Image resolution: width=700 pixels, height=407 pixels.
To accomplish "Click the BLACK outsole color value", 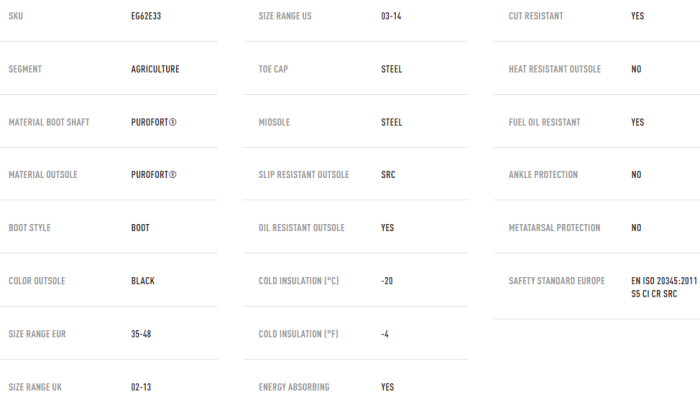I will [x=143, y=281].
